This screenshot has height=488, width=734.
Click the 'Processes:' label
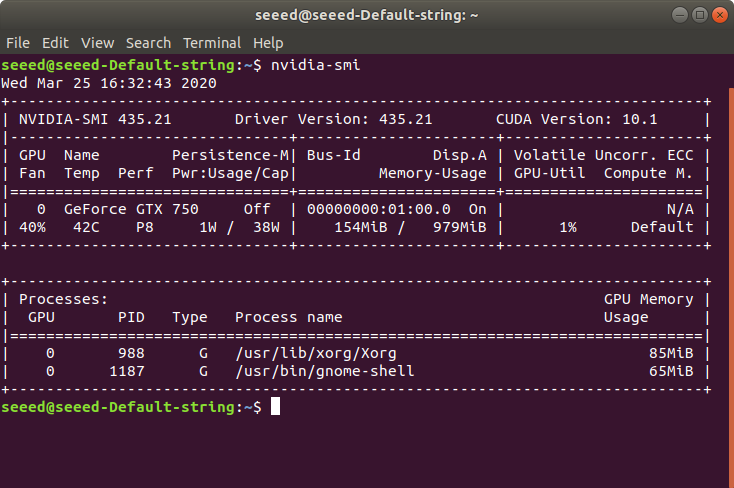point(64,299)
